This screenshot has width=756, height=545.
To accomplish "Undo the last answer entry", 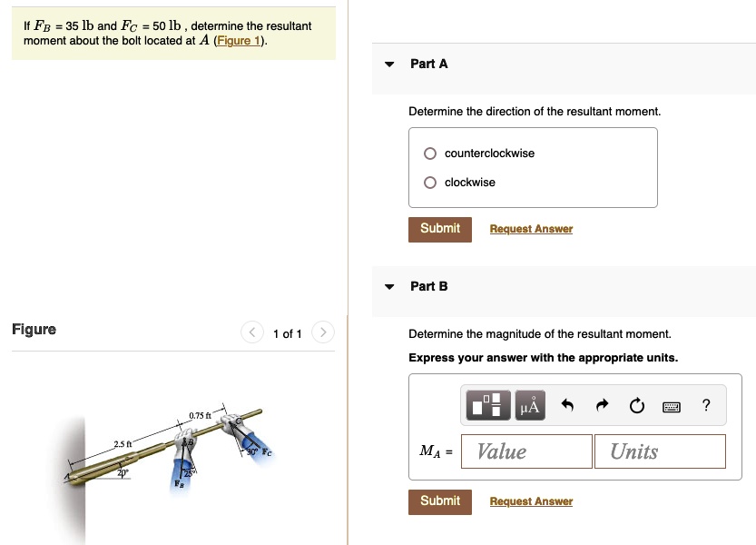I will point(567,405).
